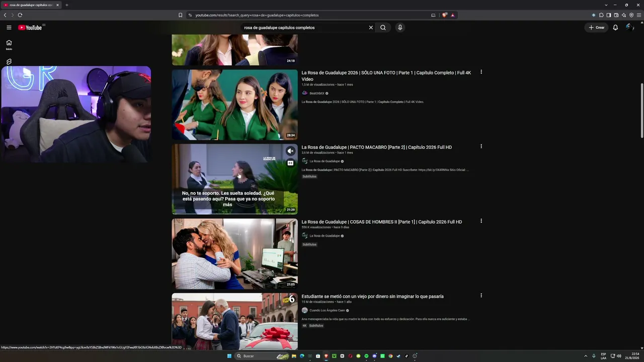Image resolution: width=644 pixels, height=362 pixels.
Task: Unmute the PACTO MACABRO preview
Action: (290, 151)
